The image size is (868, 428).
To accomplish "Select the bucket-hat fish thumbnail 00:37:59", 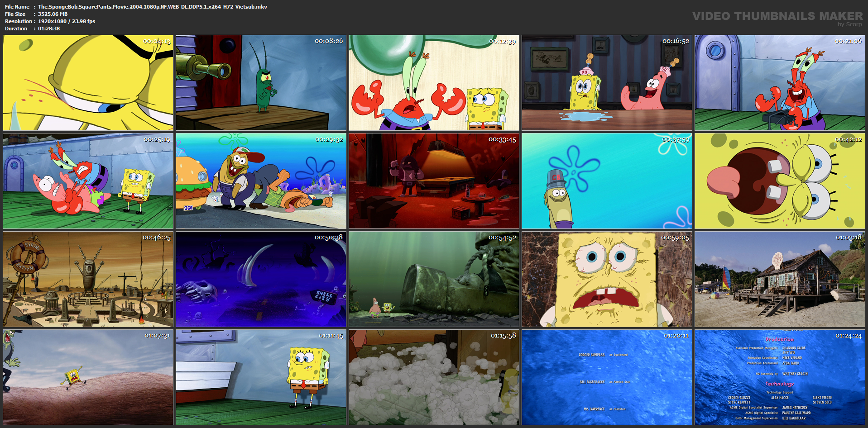I will pos(607,181).
